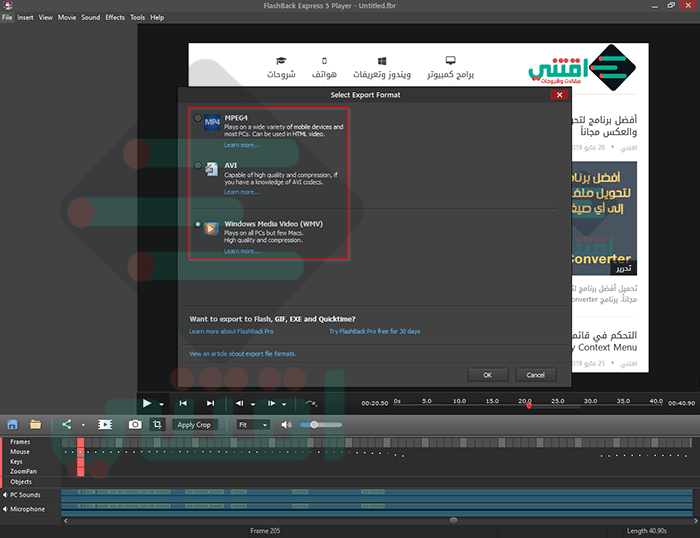View an article about export file formats
Screen dimensions: 700x538
[x=242, y=354]
